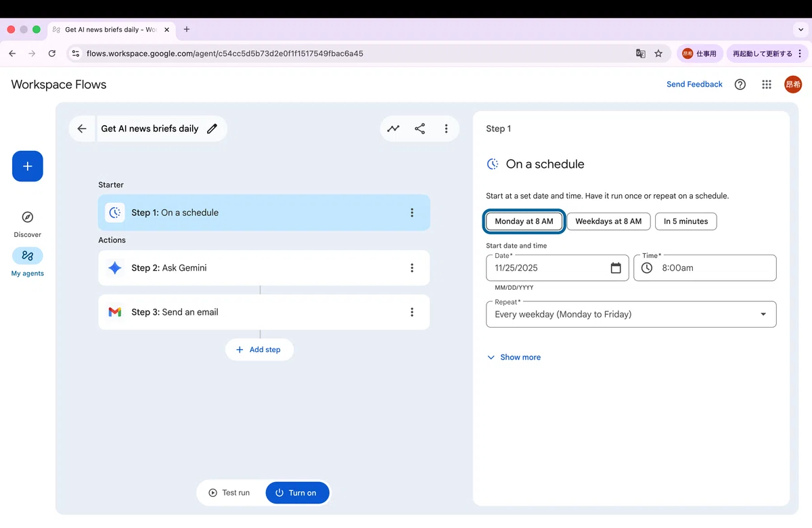
Task: Select Step 1: On a schedule
Action: 264,213
